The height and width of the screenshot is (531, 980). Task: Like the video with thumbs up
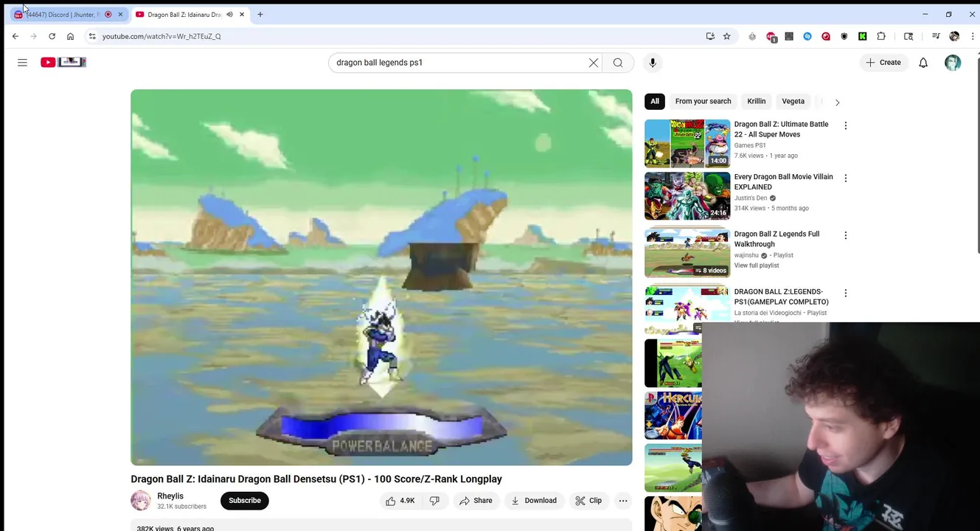click(400, 501)
